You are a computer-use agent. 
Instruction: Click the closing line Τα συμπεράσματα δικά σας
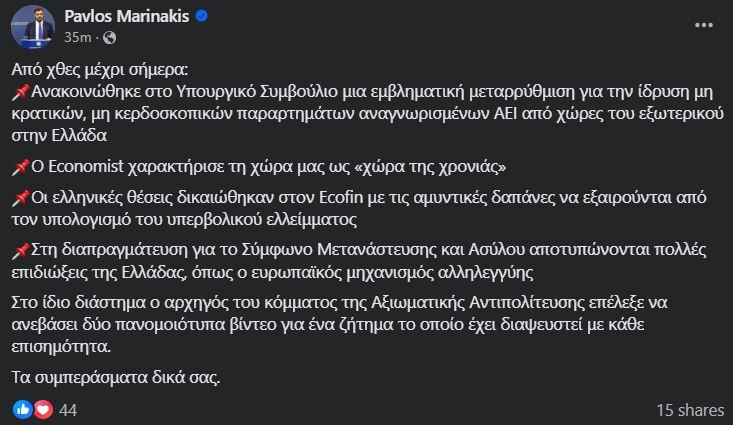[x=115, y=377]
